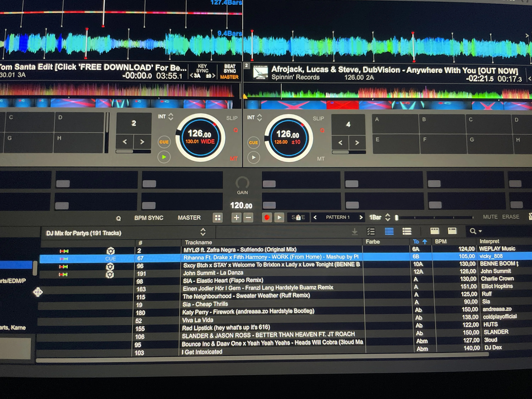Expand DJ Mix for Partys playlist selector
This screenshot has width=532, height=399.
coord(203,232)
